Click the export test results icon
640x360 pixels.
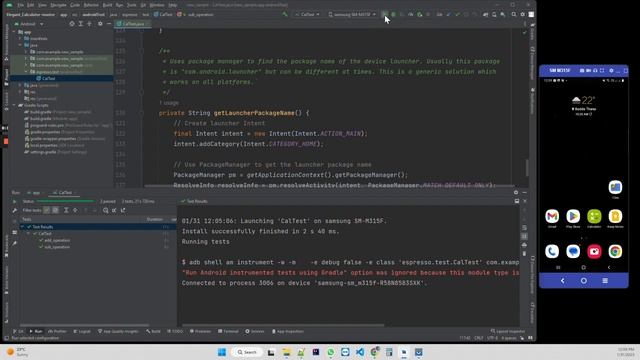click(123, 210)
